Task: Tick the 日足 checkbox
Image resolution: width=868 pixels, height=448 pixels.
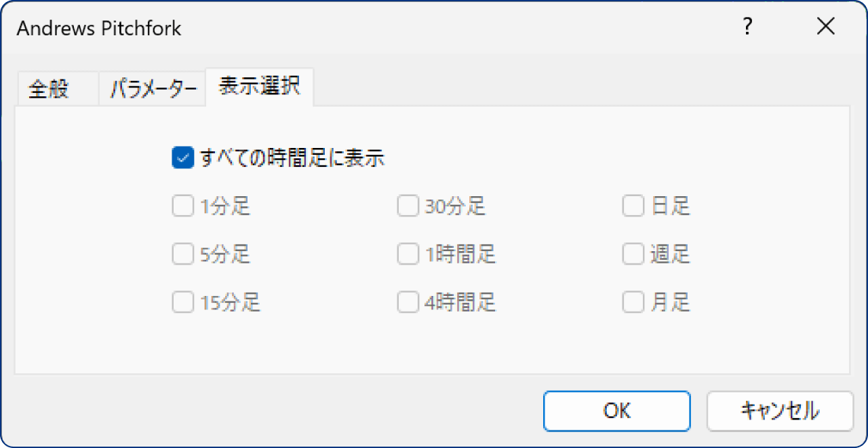Action: [633, 206]
